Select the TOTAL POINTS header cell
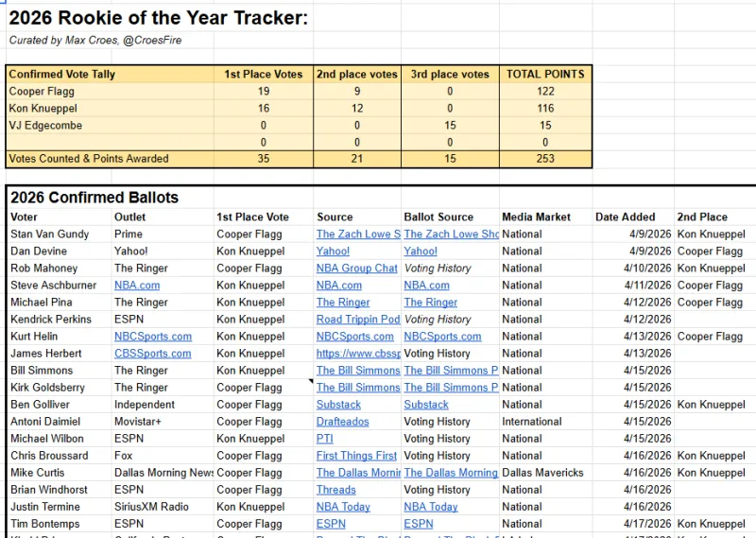This screenshot has height=538, width=756. (545, 74)
